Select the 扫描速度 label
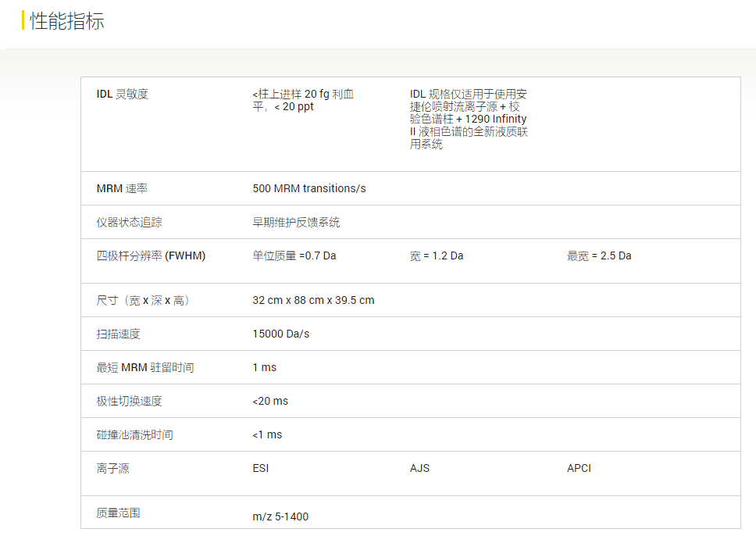This screenshot has width=756, height=536. 118,334
